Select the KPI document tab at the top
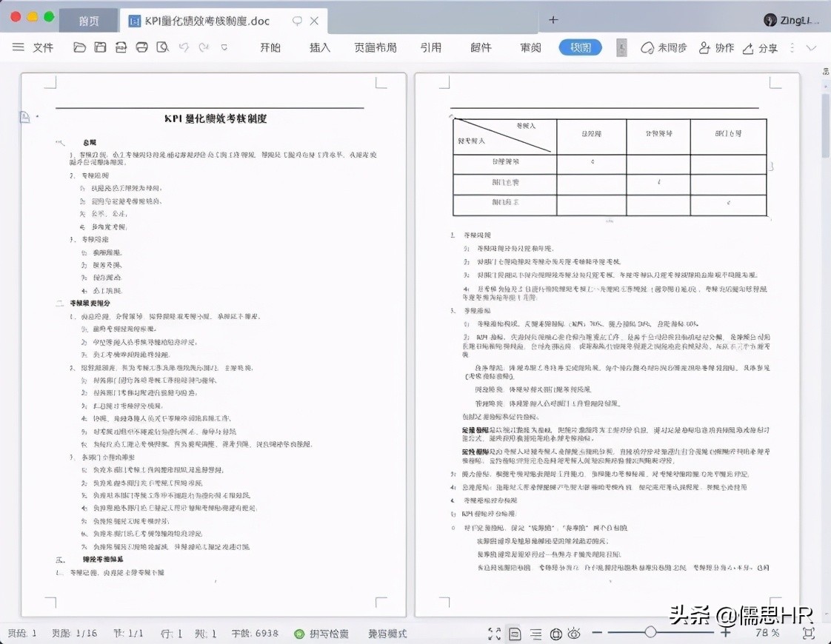The image size is (831, 644). point(207,21)
